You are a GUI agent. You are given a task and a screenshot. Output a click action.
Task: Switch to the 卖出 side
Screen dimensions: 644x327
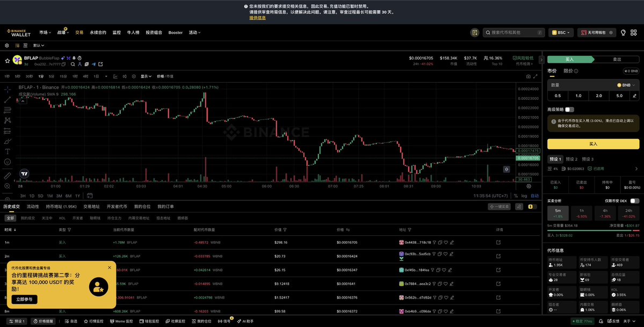[x=617, y=60]
